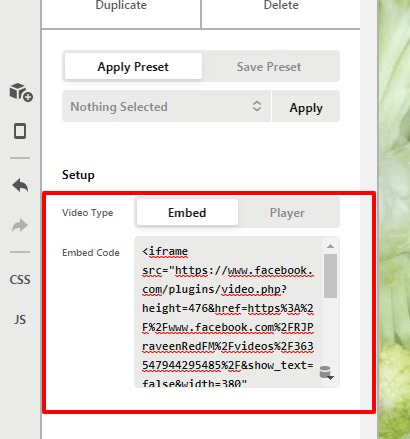Open the Nothing Selected preset dropdown
410x439 pixels.
[166, 106]
